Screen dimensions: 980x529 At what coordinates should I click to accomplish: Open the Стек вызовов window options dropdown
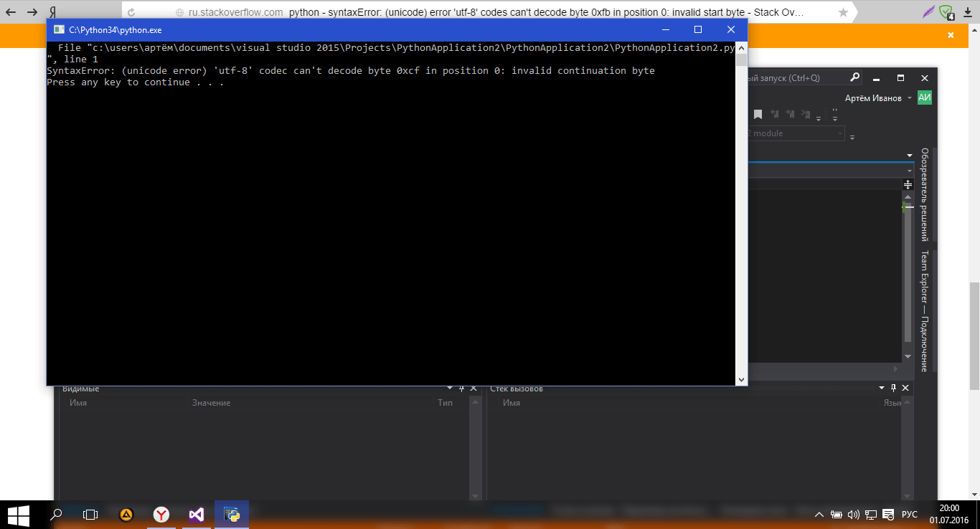pyautogui.click(x=881, y=388)
